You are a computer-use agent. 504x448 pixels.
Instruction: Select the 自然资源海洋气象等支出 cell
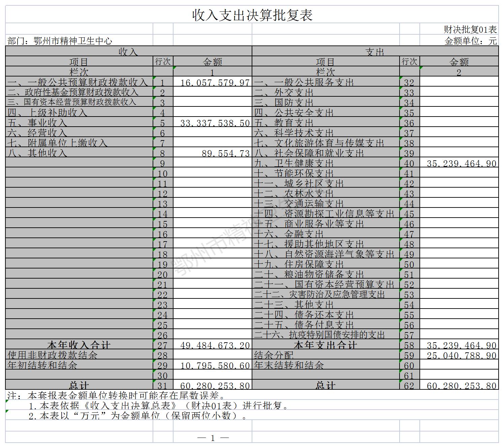coord(326,254)
